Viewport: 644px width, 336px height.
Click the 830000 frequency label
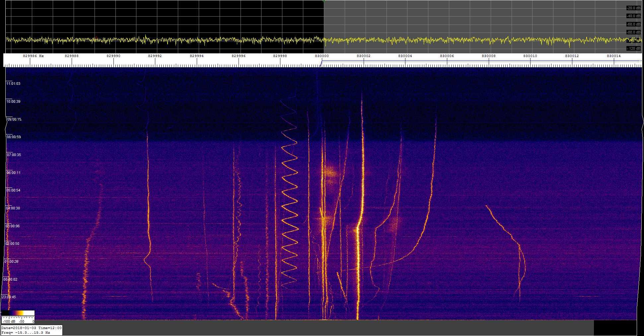[322, 56]
